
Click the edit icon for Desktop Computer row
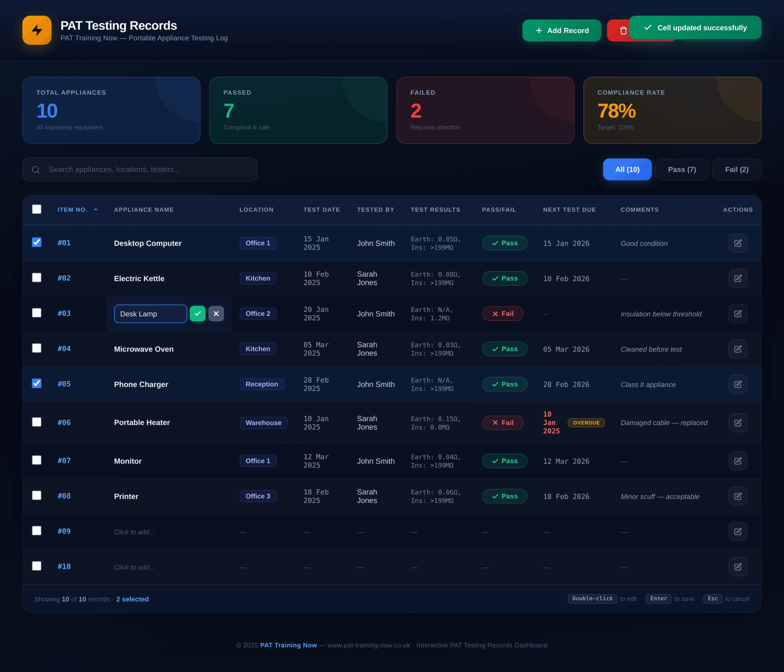(737, 243)
